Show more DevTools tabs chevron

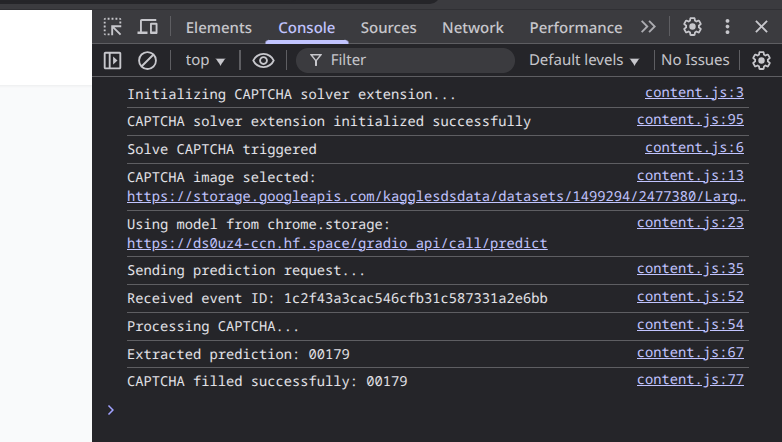click(648, 28)
